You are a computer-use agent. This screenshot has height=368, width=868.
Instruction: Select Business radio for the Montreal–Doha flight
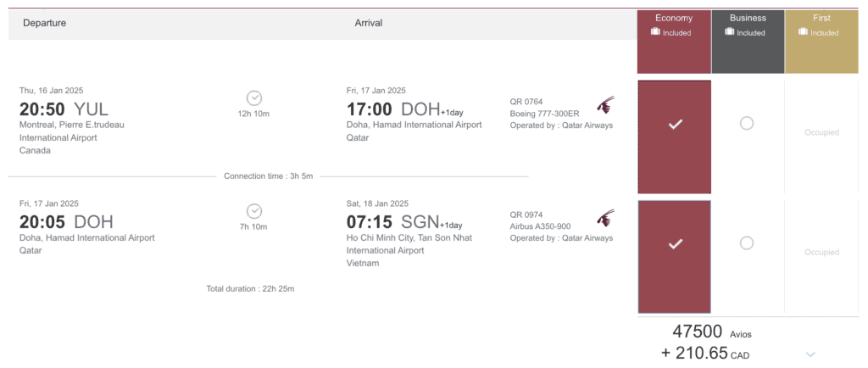click(x=746, y=124)
